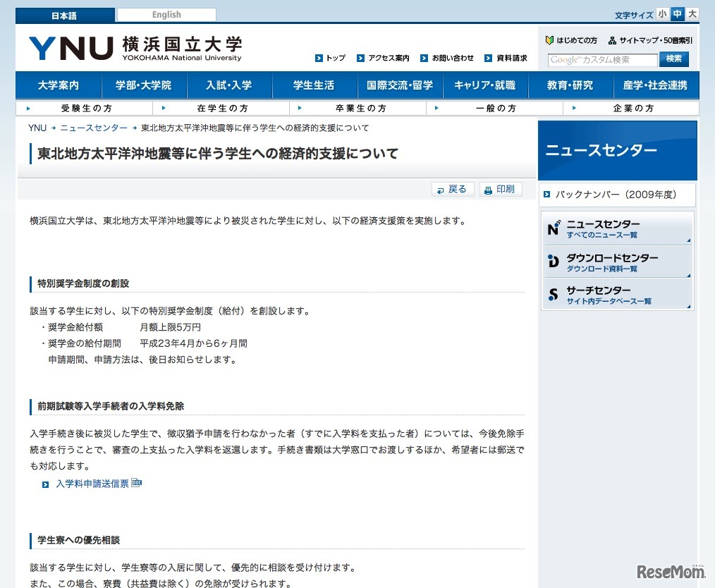
Task: Expand the 受験生の方 audience menu
Action: point(85,109)
